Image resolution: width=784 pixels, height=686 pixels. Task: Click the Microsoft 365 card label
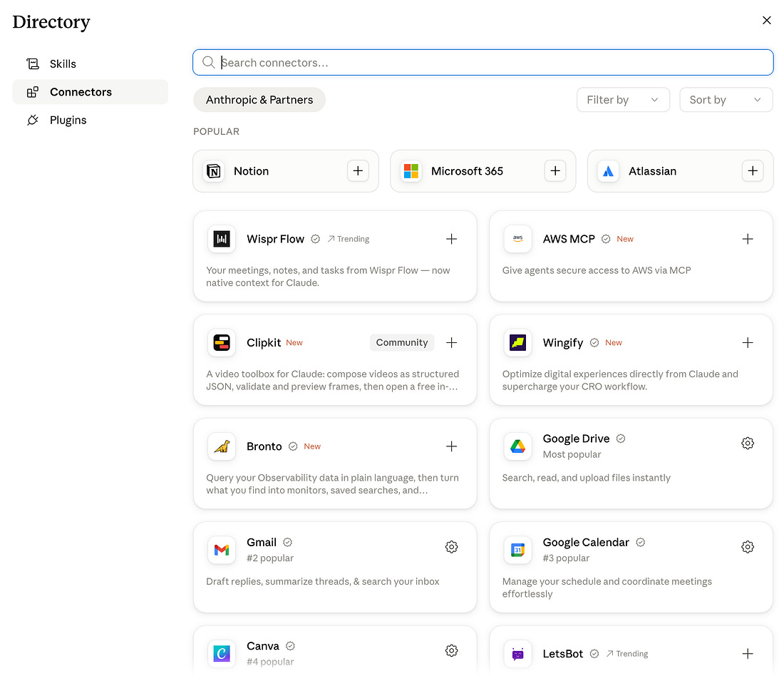pyautogui.click(x=467, y=171)
